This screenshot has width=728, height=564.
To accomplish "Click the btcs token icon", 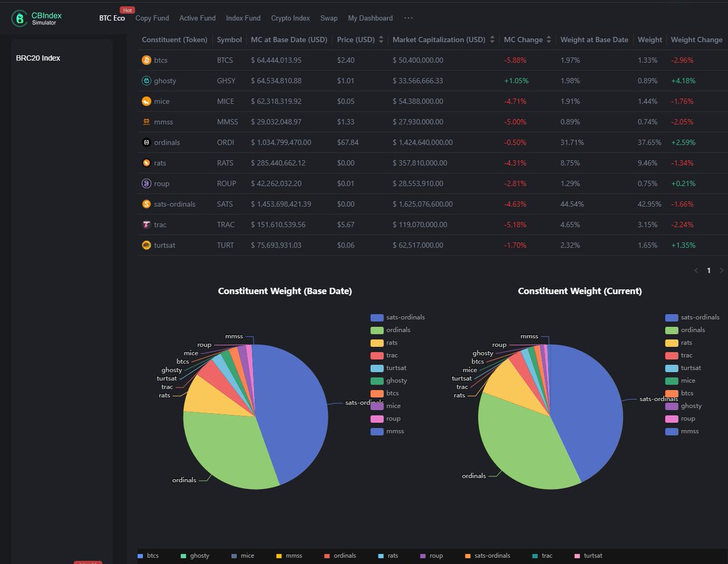I will point(146,60).
